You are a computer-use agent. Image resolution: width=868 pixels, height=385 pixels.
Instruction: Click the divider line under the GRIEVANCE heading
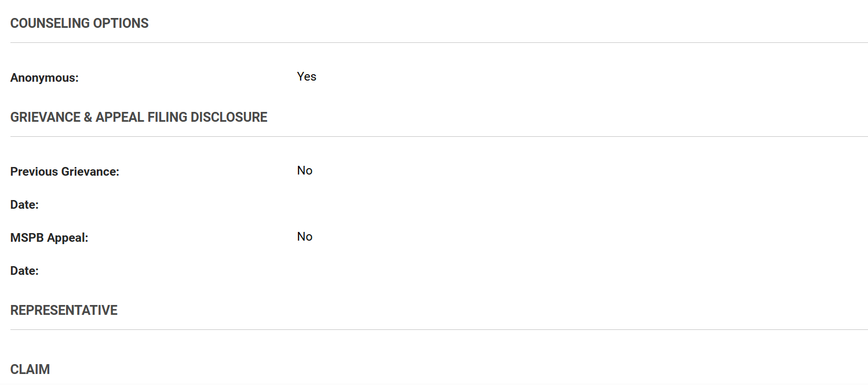click(x=439, y=137)
